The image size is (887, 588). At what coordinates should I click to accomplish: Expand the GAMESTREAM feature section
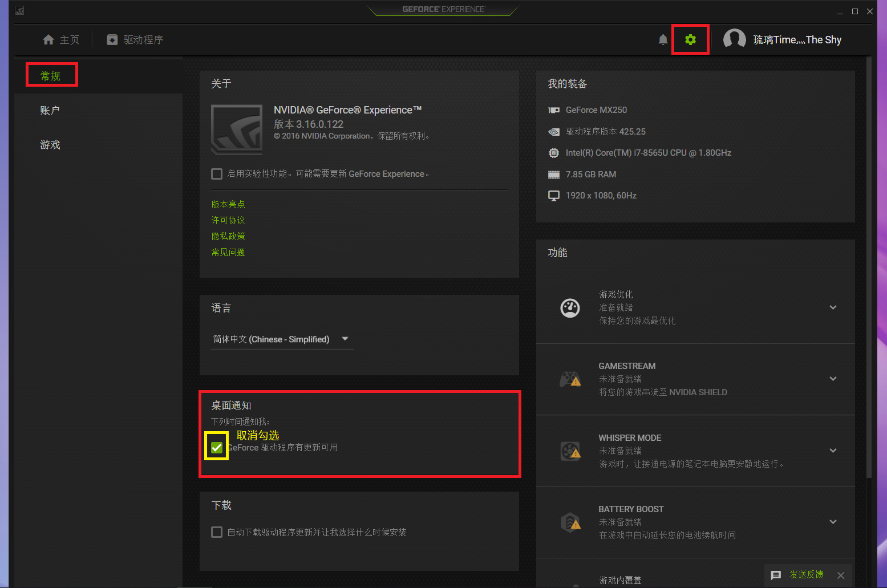[x=833, y=379]
